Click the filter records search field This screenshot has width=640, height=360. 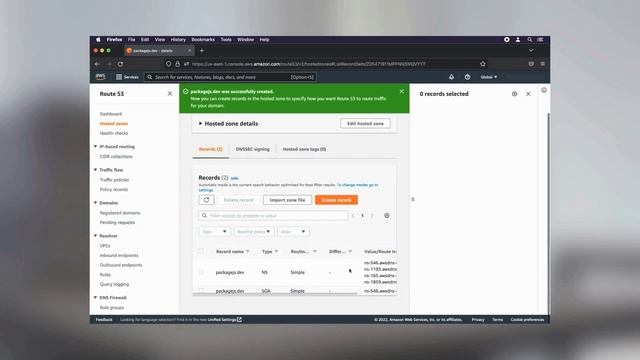point(273,216)
